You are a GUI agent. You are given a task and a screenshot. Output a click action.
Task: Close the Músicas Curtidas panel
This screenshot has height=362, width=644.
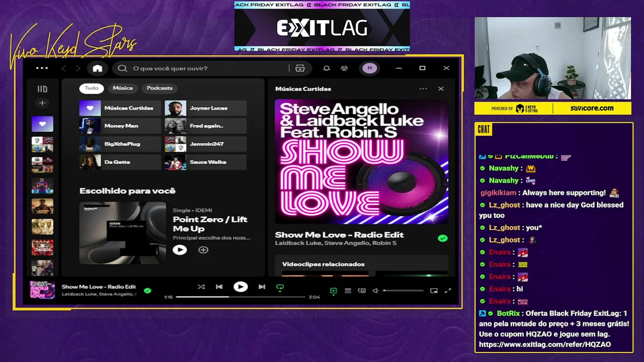coord(441,89)
